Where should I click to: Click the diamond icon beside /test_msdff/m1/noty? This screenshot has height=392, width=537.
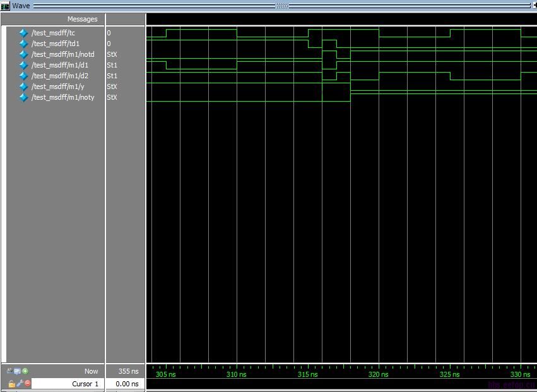[23, 97]
